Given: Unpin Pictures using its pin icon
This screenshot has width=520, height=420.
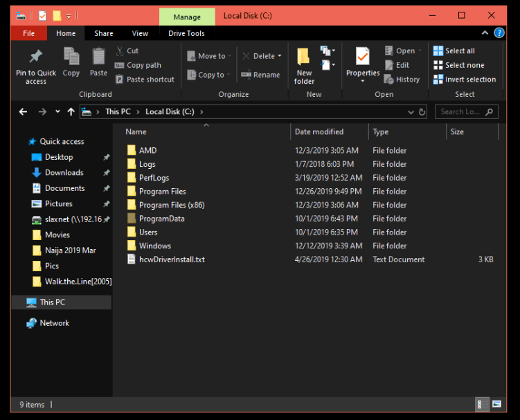Looking at the screenshot, I should pos(107,204).
